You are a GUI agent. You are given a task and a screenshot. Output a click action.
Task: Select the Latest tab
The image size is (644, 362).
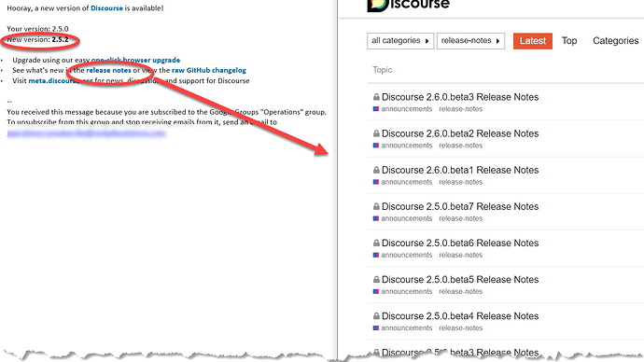[x=533, y=41]
